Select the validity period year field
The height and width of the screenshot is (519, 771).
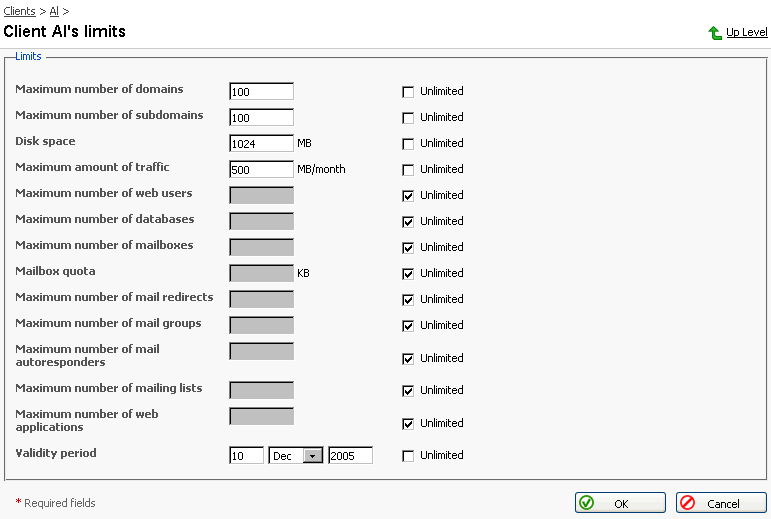350,456
